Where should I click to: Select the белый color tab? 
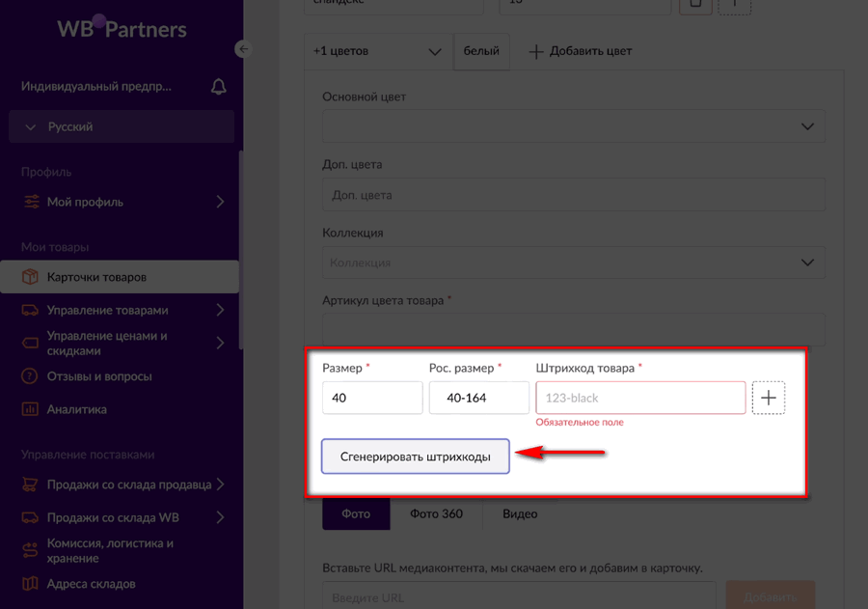[x=481, y=51]
